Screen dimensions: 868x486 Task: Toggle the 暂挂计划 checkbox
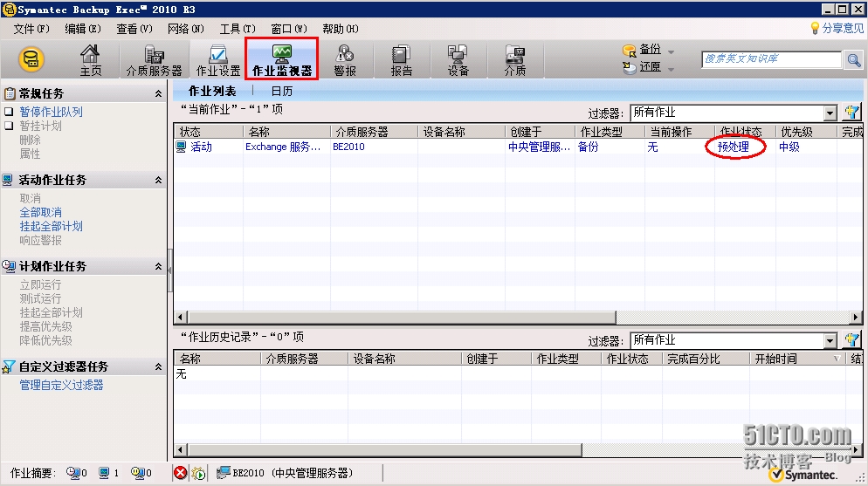click(9, 126)
